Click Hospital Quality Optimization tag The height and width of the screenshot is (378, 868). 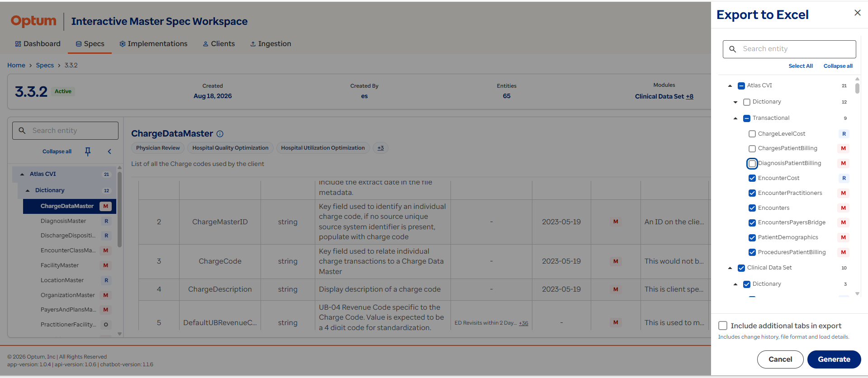230,148
